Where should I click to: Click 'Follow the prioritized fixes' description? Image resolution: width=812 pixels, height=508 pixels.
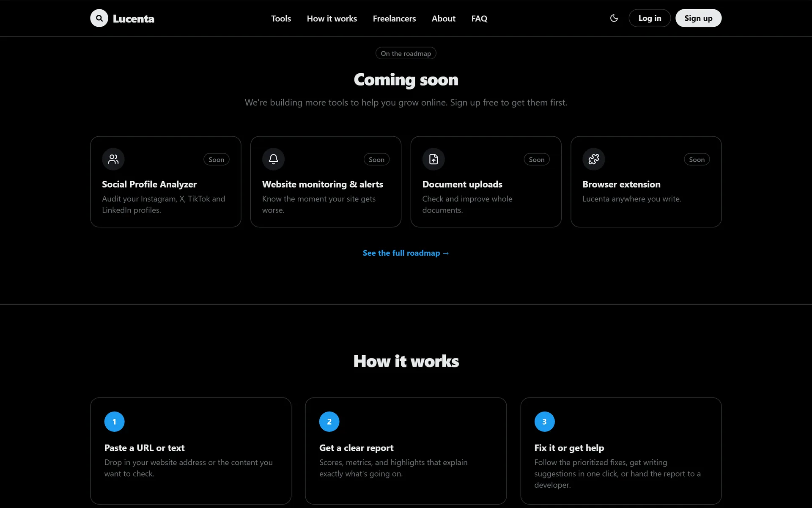pyautogui.click(x=617, y=474)
